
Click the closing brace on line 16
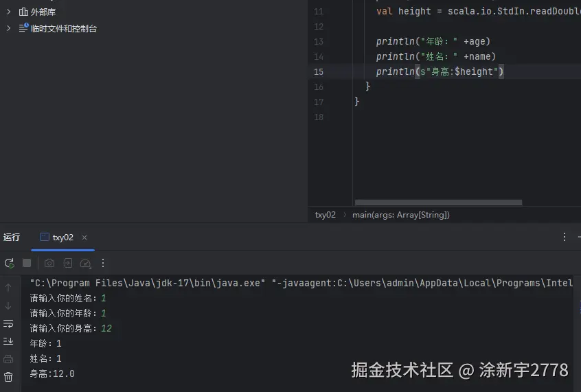coord(367,87)
